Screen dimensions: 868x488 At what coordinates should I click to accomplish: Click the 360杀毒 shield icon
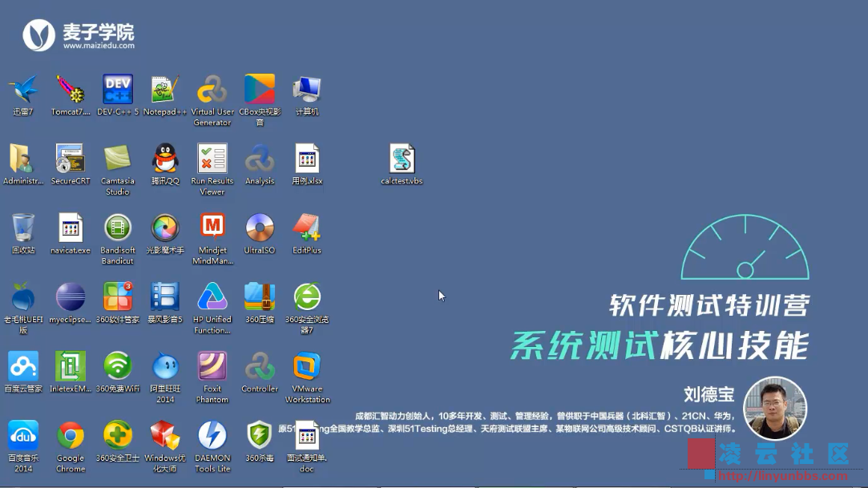(x=260, y=435)
